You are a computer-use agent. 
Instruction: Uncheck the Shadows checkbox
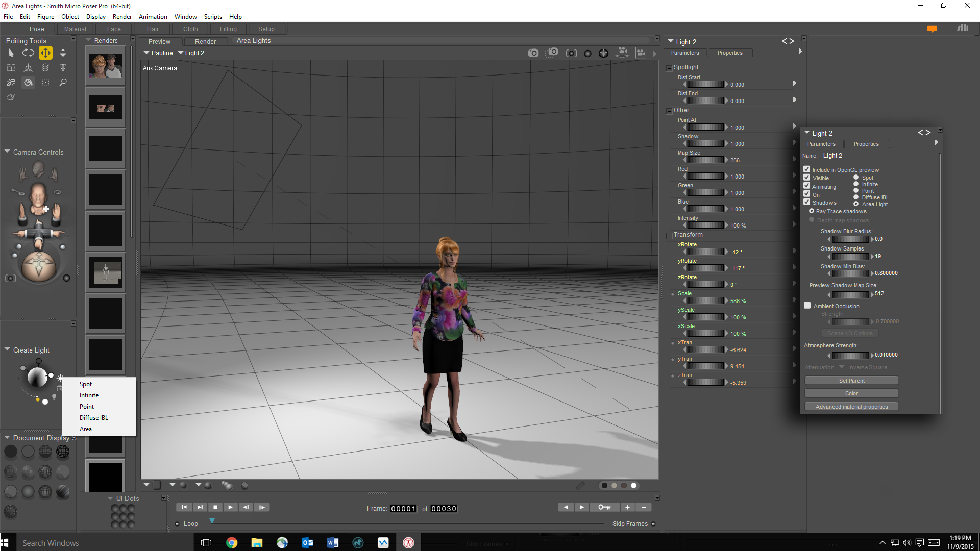[807, 203]
